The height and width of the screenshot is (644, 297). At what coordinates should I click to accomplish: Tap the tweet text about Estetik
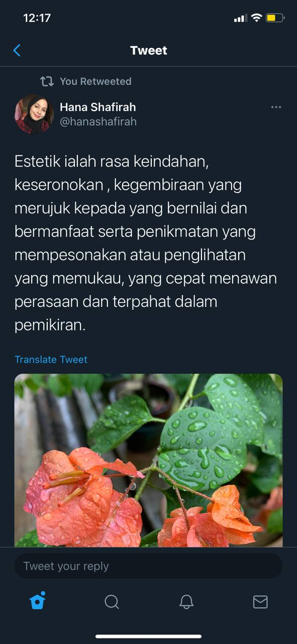pos(146,243)
